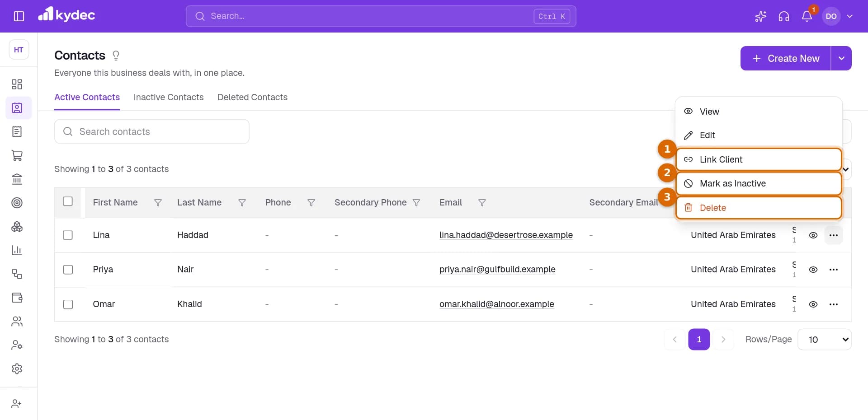Expand the Create New dropdown arrow
The image size is (868, 420).
click(841, 58)
